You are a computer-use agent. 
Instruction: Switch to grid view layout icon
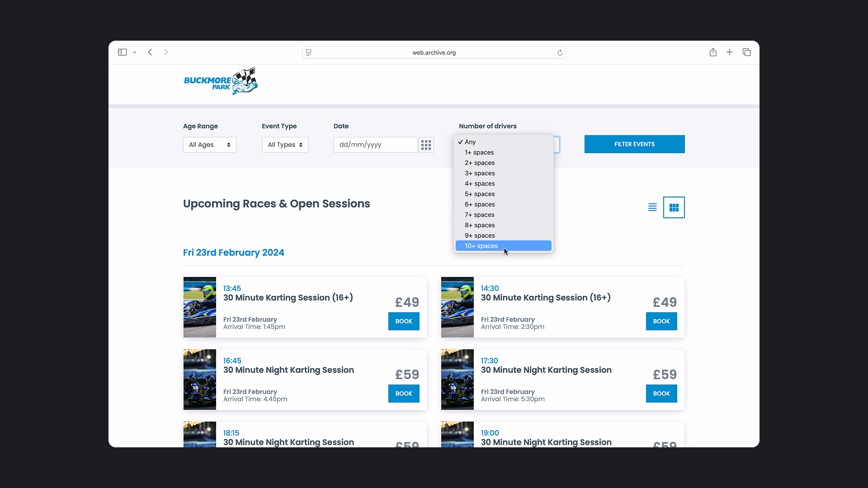coord(674,207)
